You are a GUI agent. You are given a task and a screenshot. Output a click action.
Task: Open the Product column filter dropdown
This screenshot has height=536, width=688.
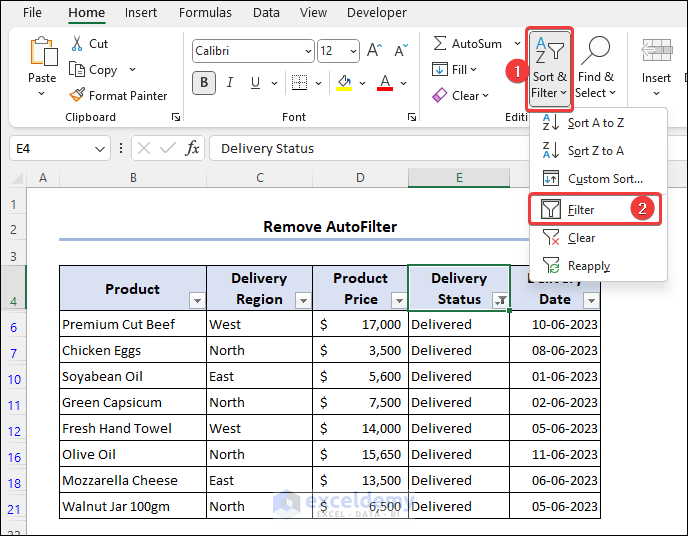197,300
